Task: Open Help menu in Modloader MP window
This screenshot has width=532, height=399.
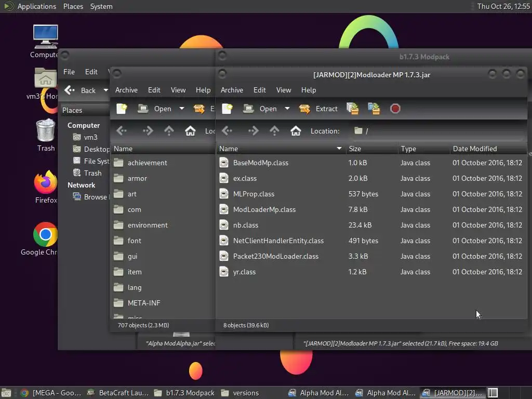Action: pyautogui.click(x=309, y=90)
